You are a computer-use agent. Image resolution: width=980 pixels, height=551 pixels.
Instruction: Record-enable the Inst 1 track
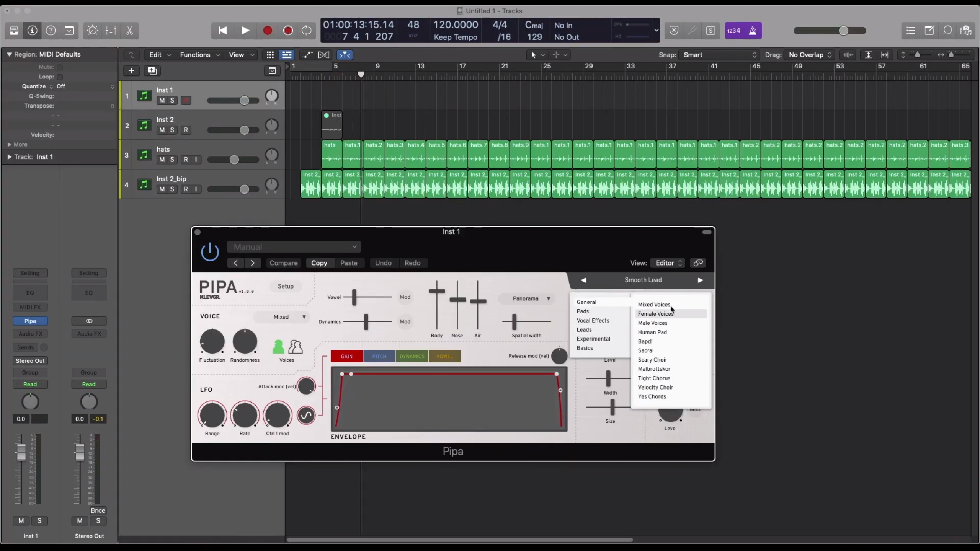tap(186, 100)
